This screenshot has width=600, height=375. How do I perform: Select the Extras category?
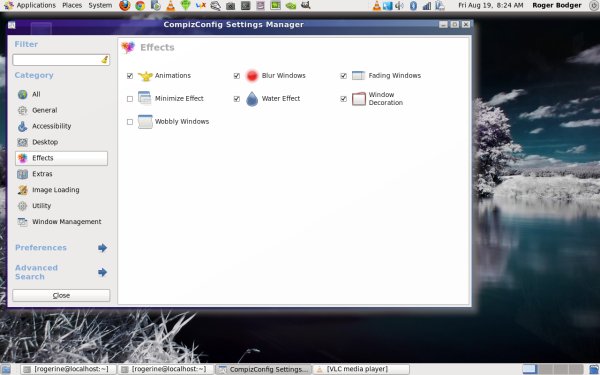61,174
